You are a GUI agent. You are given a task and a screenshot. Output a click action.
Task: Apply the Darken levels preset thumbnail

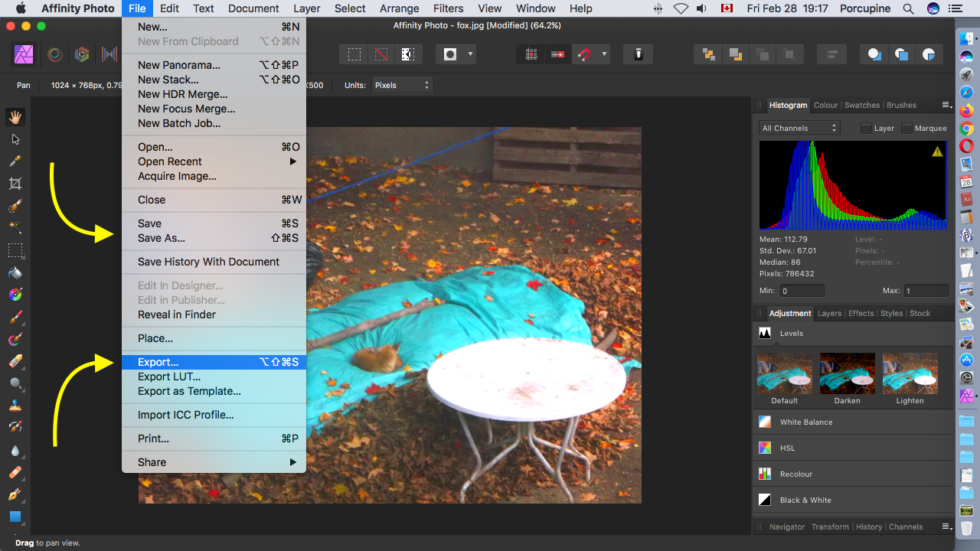coord(848,373)
